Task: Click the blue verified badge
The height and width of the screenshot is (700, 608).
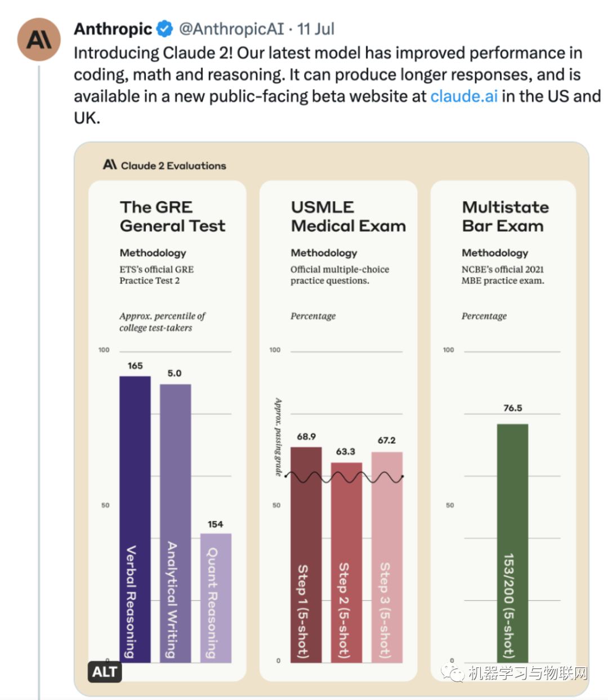Action: pyautogui.click(x=165, y=29)
